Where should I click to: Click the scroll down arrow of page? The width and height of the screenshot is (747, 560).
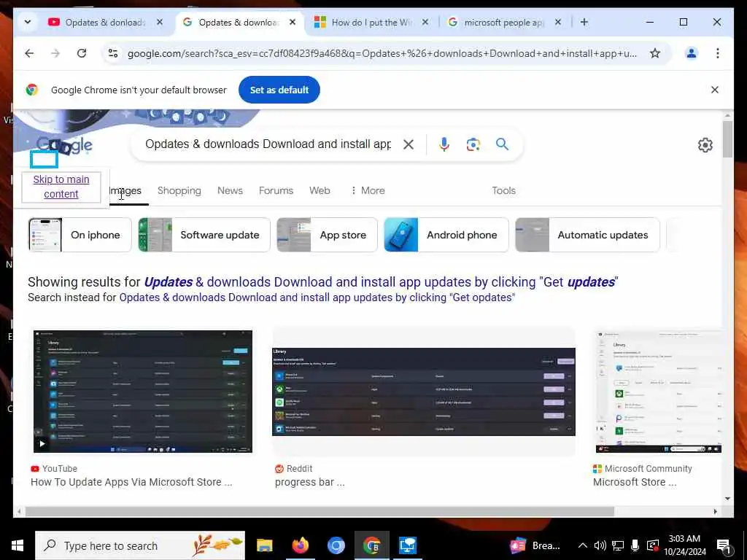point(727,499)
